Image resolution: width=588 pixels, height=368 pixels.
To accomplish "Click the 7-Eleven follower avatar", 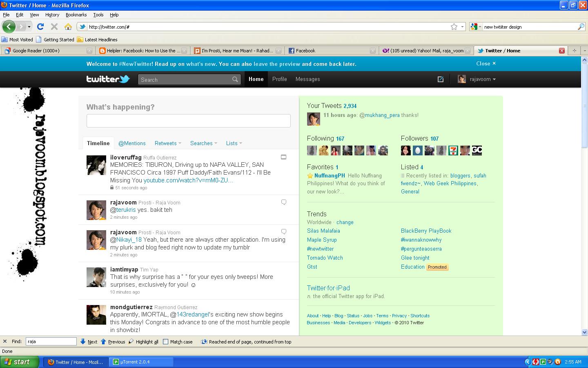I will 453,150.
